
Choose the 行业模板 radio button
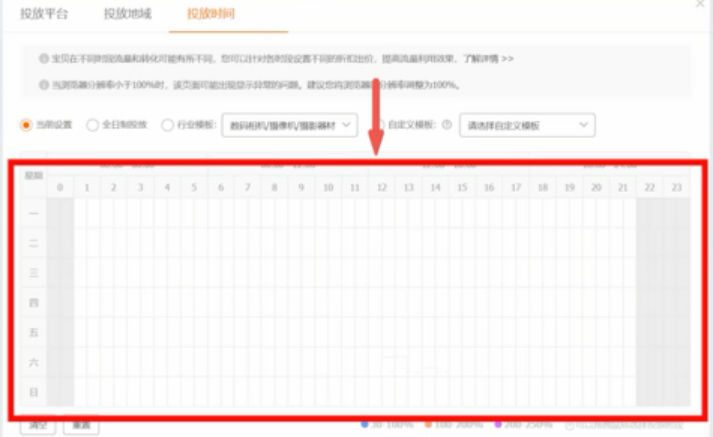pos(166,125)
